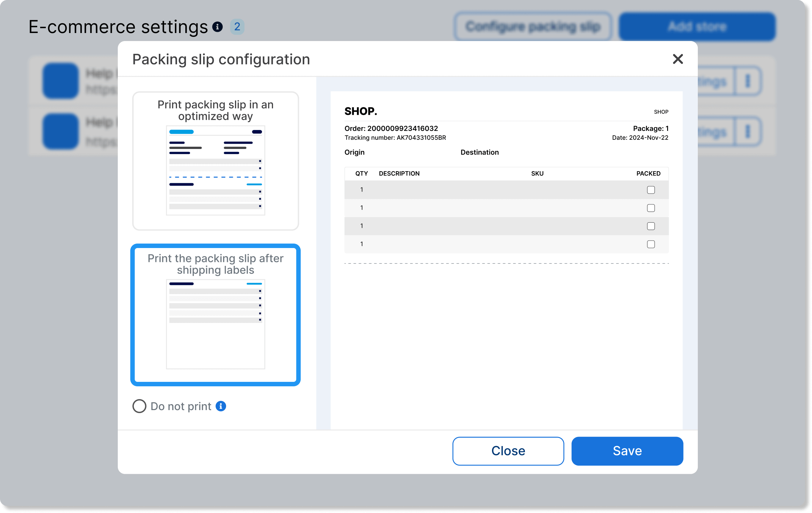The width and height of the screenshot is (812, 513).
Task: Click the SKU column header
Action: coord(537,174)
